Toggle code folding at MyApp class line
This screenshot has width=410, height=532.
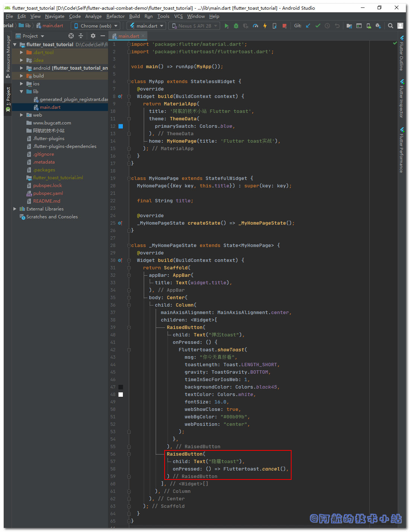129,82
